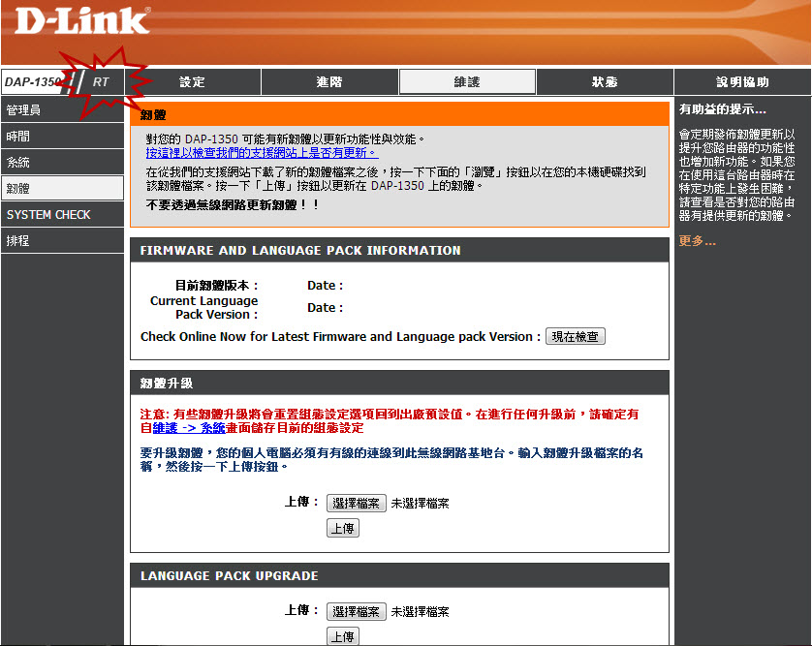Screen dimensions: 812x646
Task: Choose a language pack file with 選擇檔案
Action: point(357,612)
